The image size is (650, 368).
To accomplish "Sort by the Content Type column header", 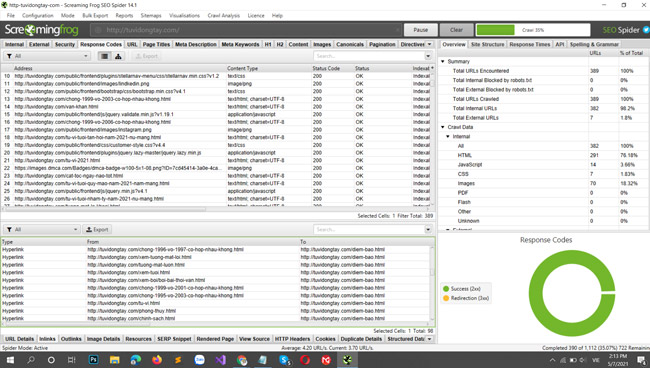I will [x=243, y=68].
